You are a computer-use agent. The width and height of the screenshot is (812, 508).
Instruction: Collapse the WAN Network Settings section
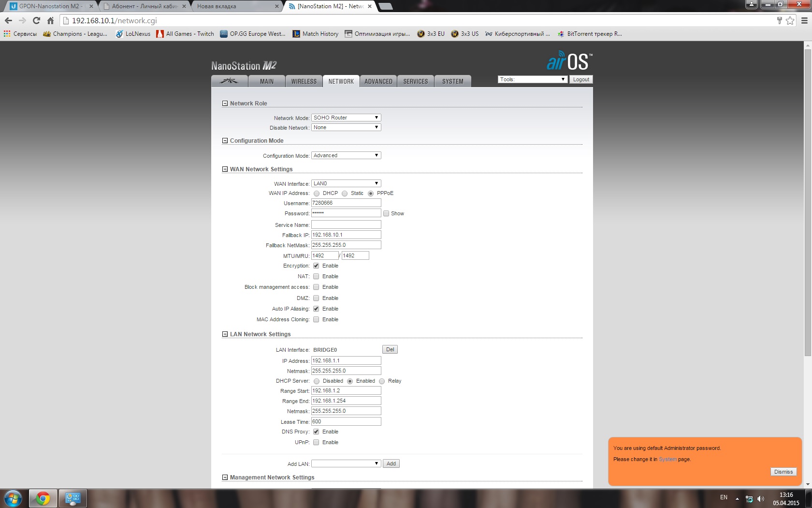[225, 169]
